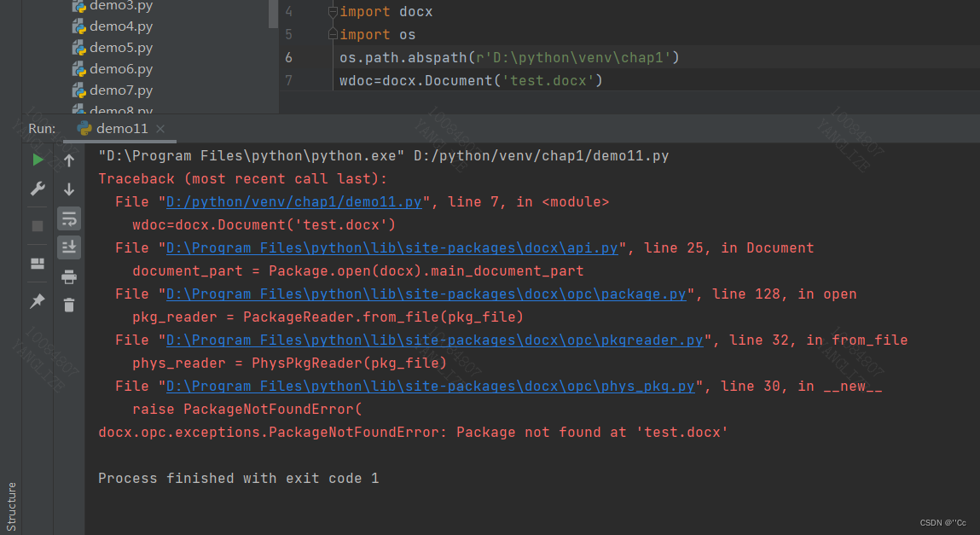Toggle scroll to end in console

click(69, 247)
